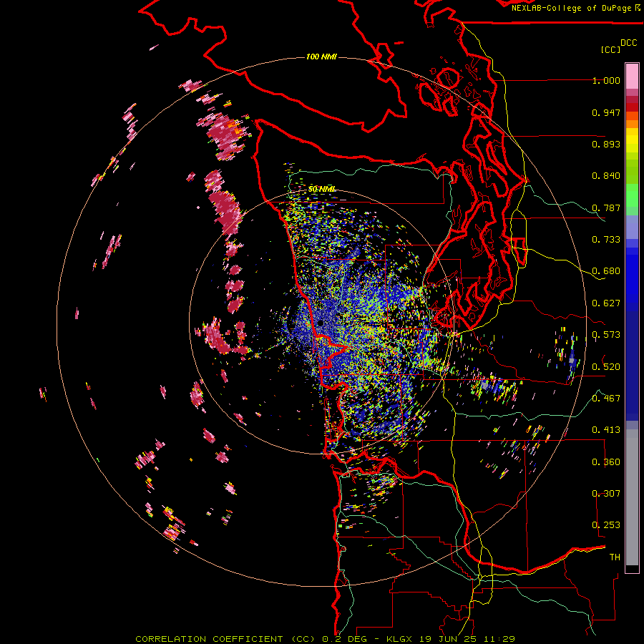This screenshot has width=644, height=644.
Task: Click the gray color bar segment beside 0.307
Action: click(x=632, y=497)
